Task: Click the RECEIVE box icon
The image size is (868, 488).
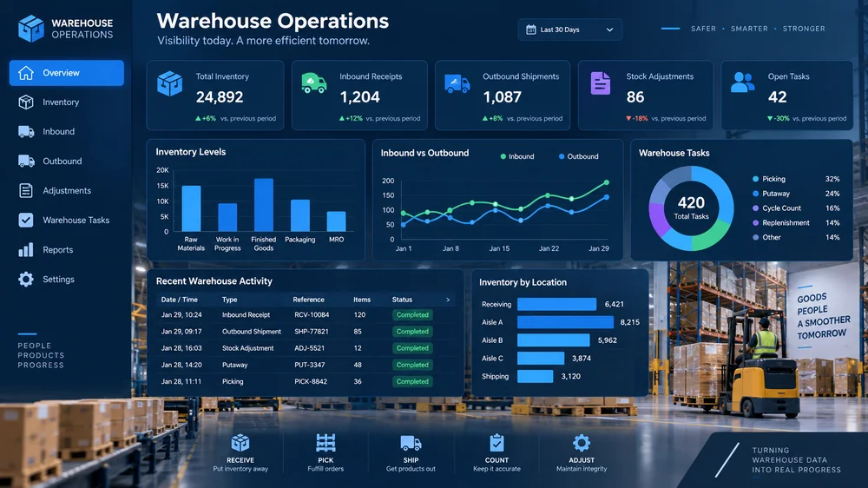Action: [240, 443]
